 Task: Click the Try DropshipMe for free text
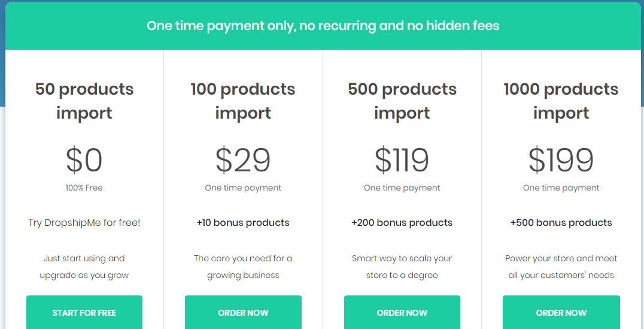click(84, 222)
